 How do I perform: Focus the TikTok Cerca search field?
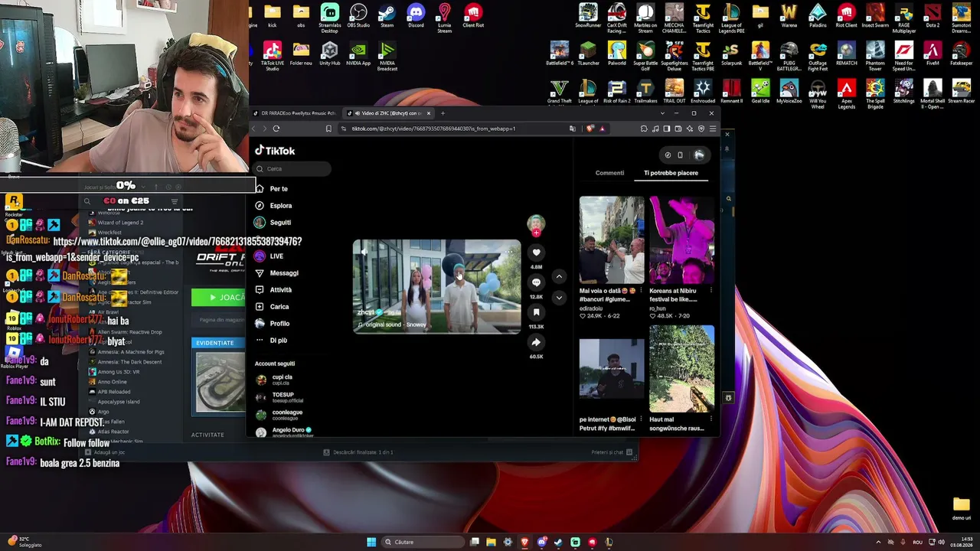292,169
